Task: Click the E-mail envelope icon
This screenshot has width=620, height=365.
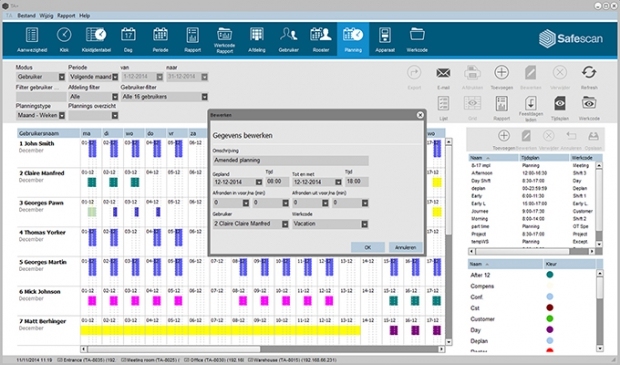Action: [x=443, y=73]
